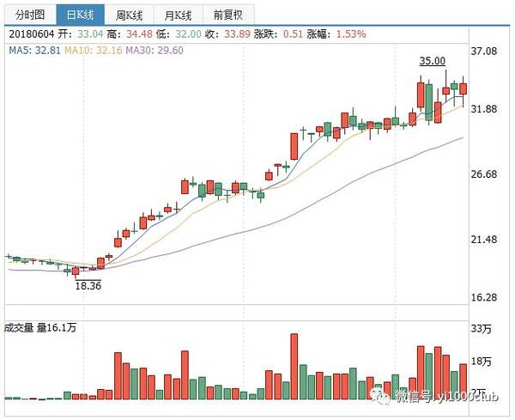
Task: Click the 18.36 low price marker
Action: click(x=88, y=286)
